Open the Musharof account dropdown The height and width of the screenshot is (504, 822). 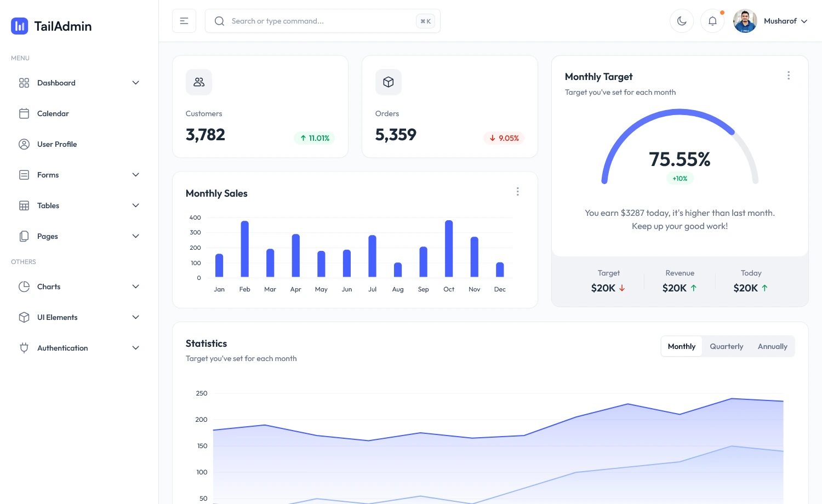pos(780,21)
